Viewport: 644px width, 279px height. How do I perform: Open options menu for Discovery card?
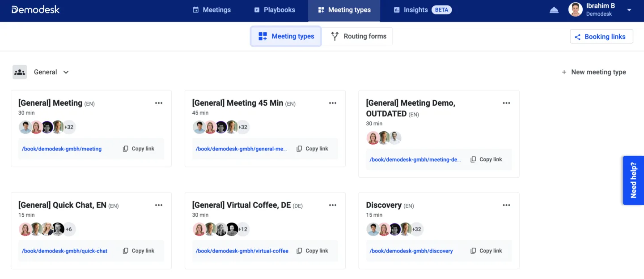click(x=506, y=205)
